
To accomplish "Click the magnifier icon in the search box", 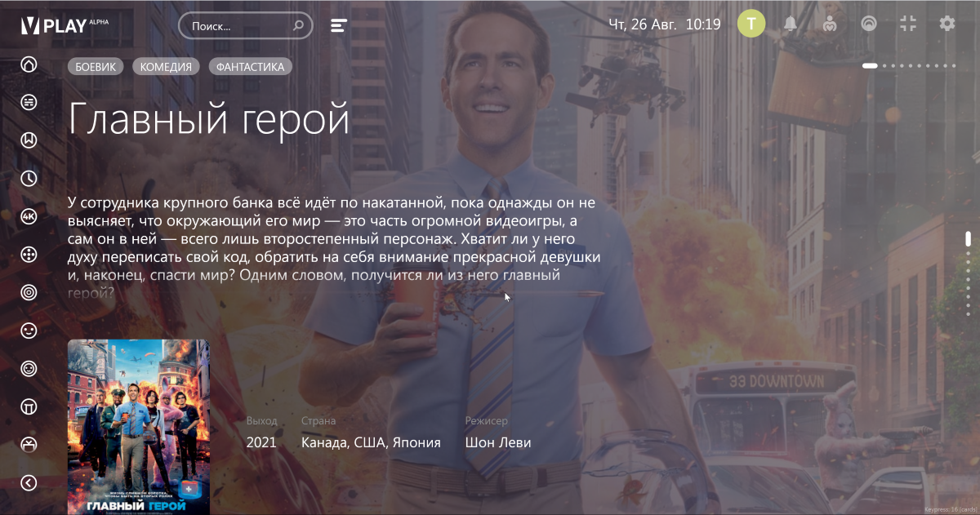I will click(298, 25).
